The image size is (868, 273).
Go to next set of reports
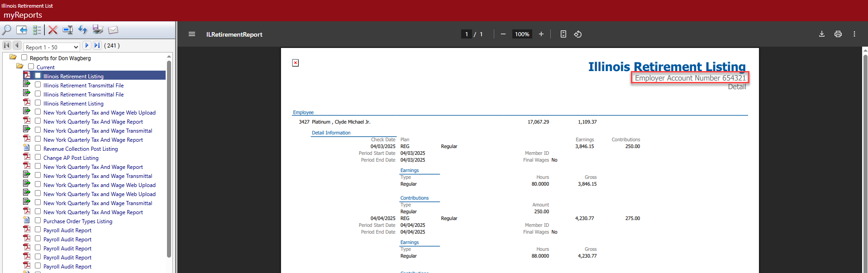coord(87,45)
